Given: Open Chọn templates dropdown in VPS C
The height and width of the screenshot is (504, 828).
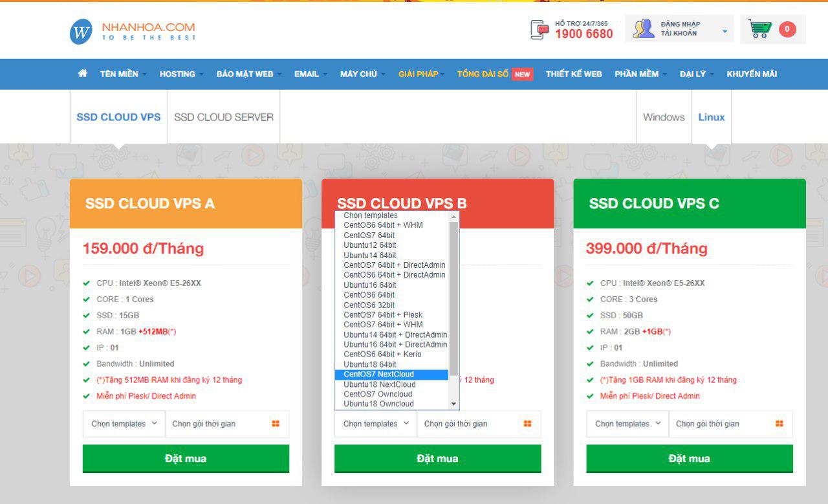Looking at the screenshot, I should [x=627, y=424].
